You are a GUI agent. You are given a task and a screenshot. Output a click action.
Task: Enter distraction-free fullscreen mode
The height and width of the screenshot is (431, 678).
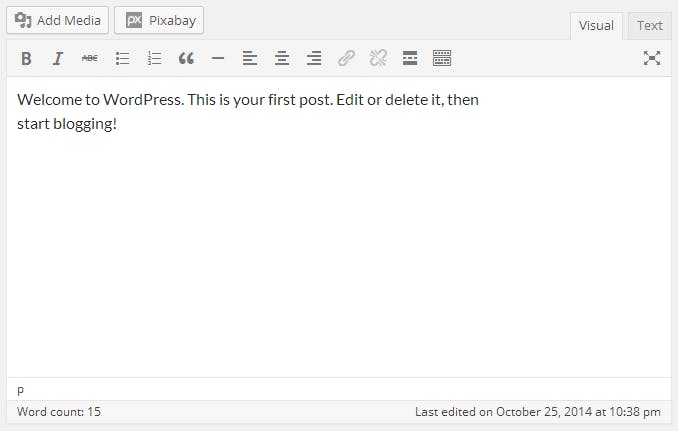coord(652,58)
